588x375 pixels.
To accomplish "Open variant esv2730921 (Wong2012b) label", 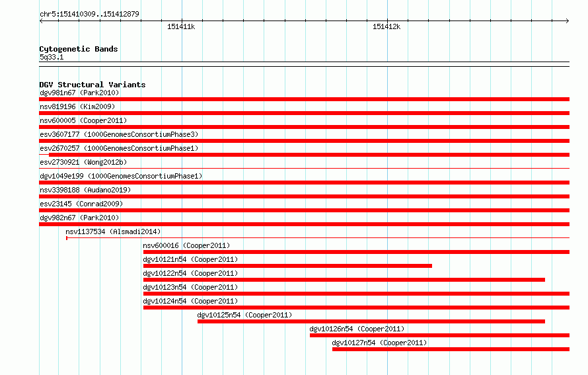I will [x=83, y=162].
